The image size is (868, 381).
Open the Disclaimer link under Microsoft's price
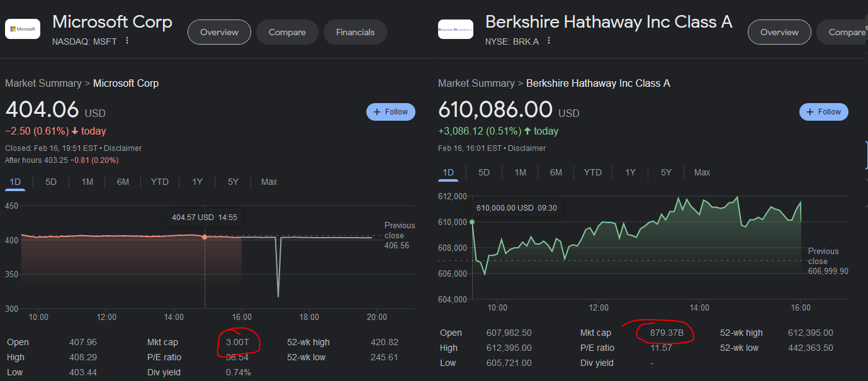click(x=123, y=148)
